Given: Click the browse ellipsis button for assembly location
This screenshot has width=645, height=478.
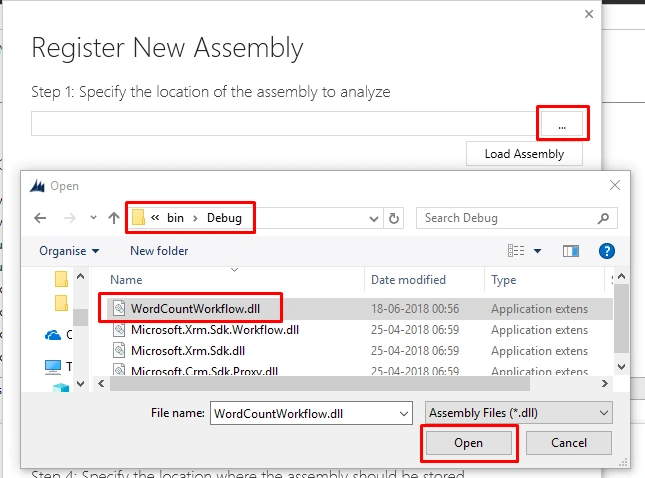Looking at the screenshot, I should tap(562, 123).
